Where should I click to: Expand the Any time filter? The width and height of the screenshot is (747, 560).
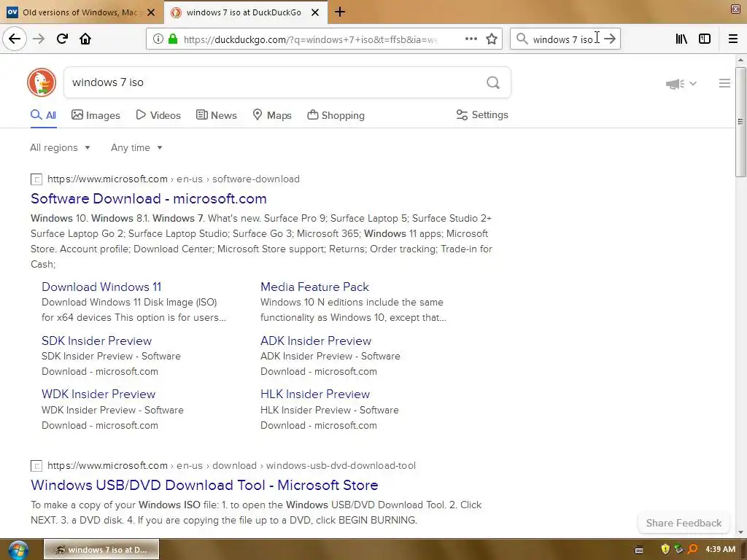136,147
